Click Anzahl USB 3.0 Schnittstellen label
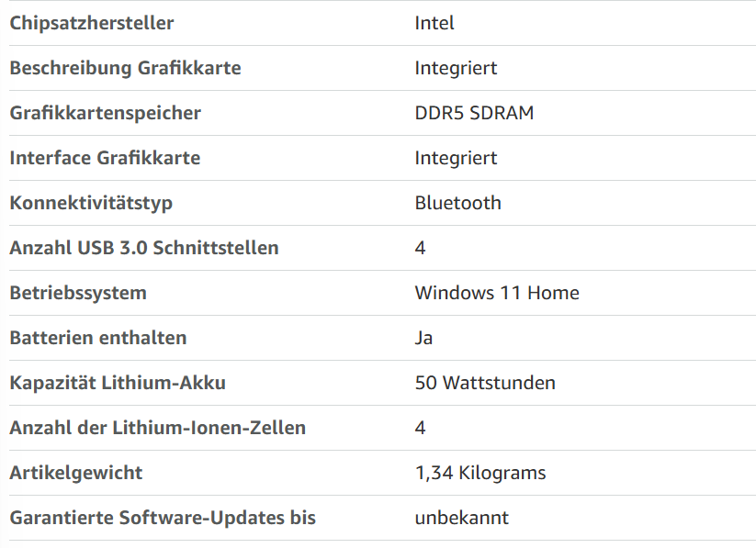 tap(144, 248)
